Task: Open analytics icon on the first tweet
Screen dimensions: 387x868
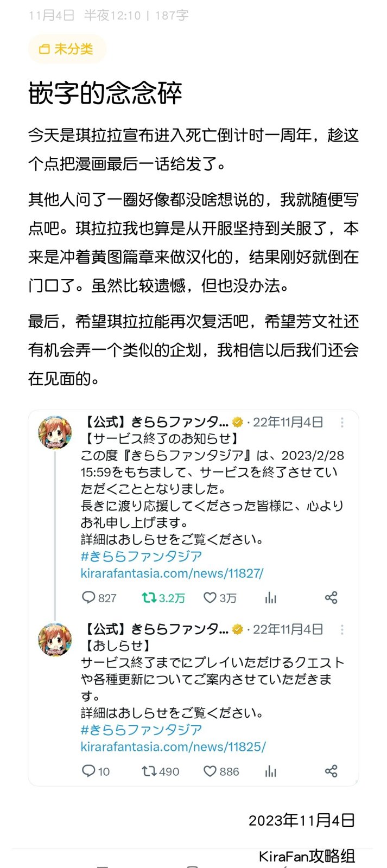Action: (x=270, y=597)
